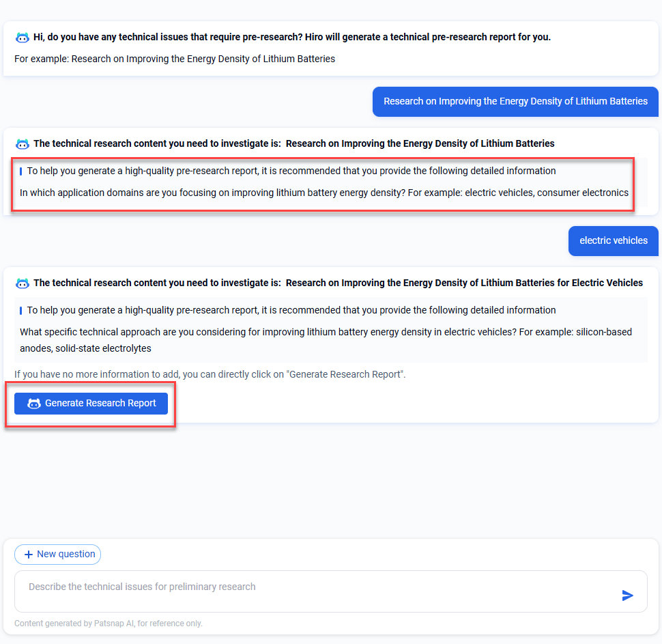Start a New question
The width and height of the screenshot is (662, 644).
pos(58,555)
